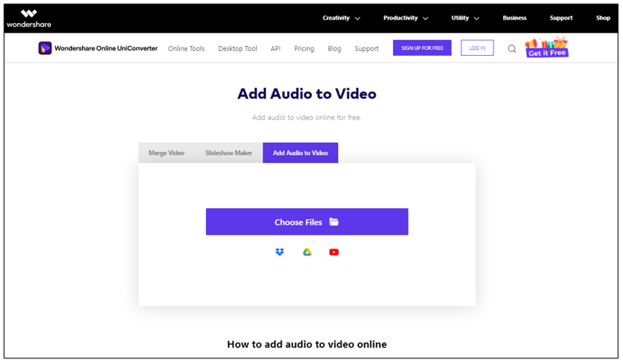This screenshot has width=623, height=364.
Task: Click the 'Add Audio to Video' page heading
Action: (307, 93)
